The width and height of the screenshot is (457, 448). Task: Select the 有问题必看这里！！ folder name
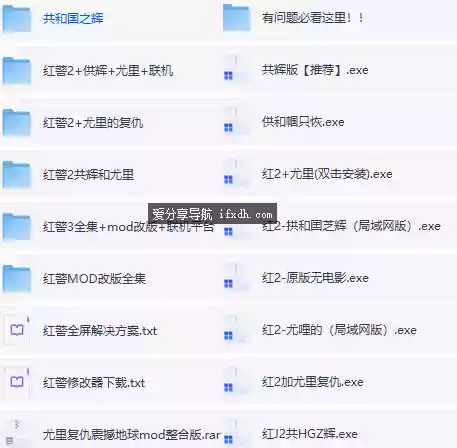[312, 18]
